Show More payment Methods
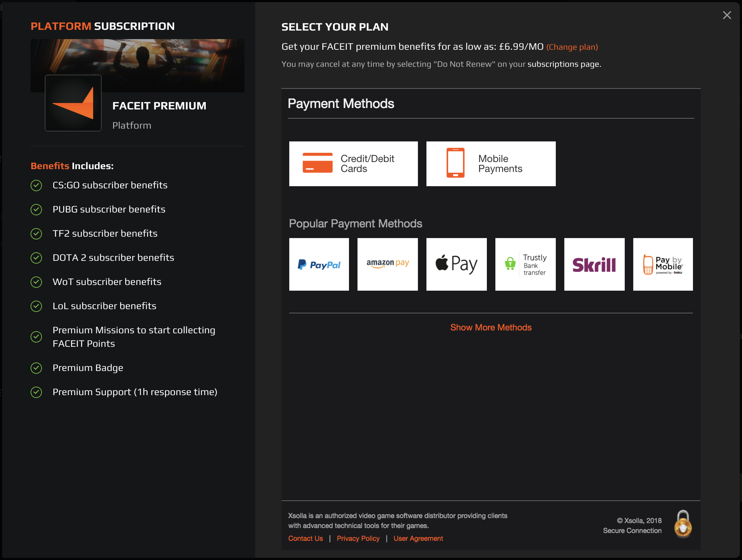The height and width of the screenshot is (560, 742). point(491,328)
